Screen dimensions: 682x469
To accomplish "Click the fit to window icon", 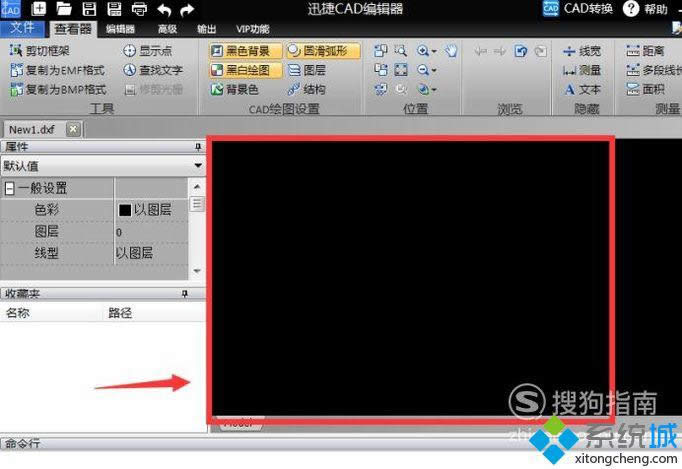I will tap(401, 70).
